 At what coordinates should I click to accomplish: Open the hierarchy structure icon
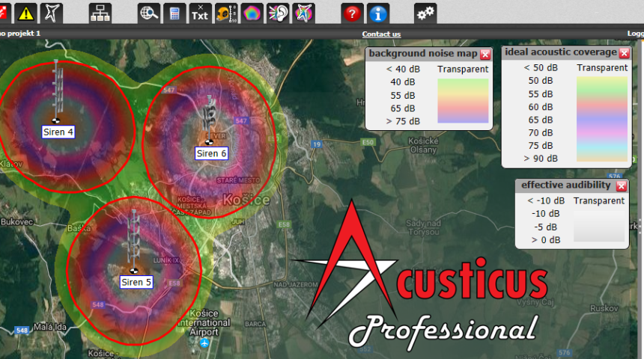pyautogui.click(x=100, y=13)
